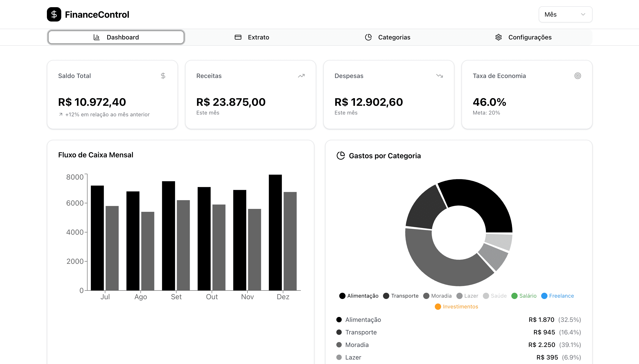Screen dimensions: 639x364
Task: Toggle the Investimentos legend entry
Action: click(x=456, y=306)
